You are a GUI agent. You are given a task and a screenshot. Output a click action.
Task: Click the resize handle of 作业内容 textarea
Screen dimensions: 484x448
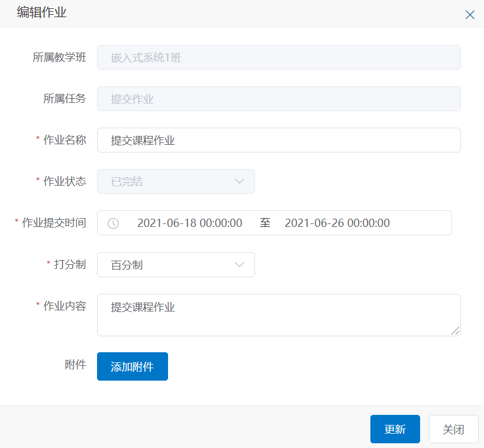click(455, 331)
